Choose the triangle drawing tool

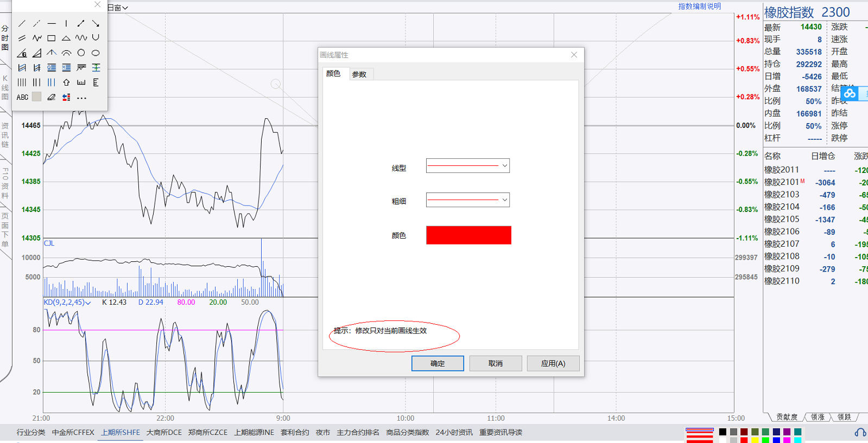click(66, 38)
